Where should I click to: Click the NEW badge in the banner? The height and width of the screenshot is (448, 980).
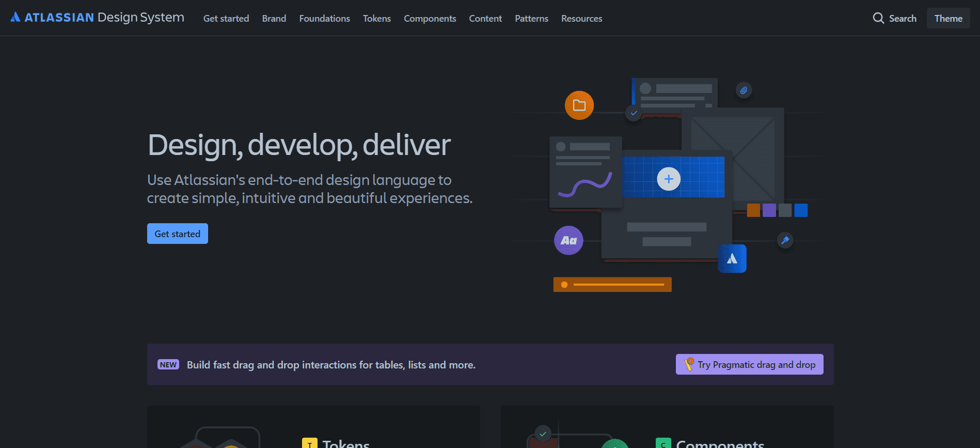168,364
